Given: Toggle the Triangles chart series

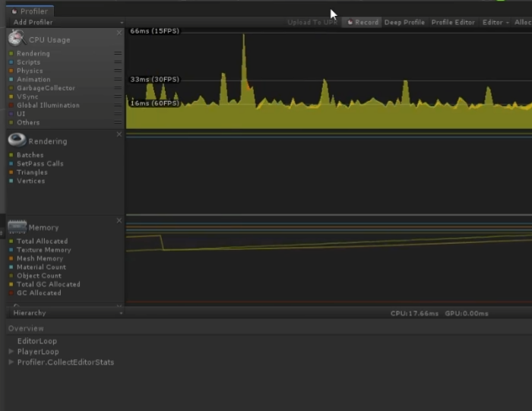Looking at the screenshot, I should tap(11, 172).
